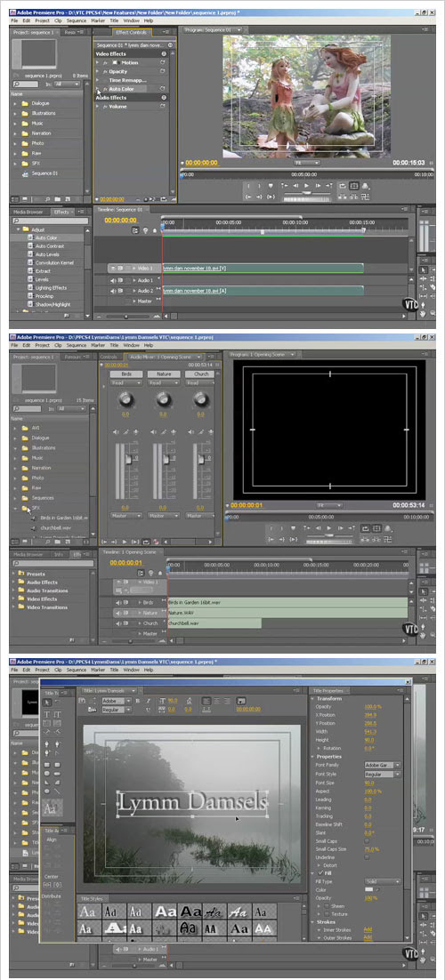
Task: Open the Fill Type dropdown showing Solid
Action: click(x=383, y=882)
